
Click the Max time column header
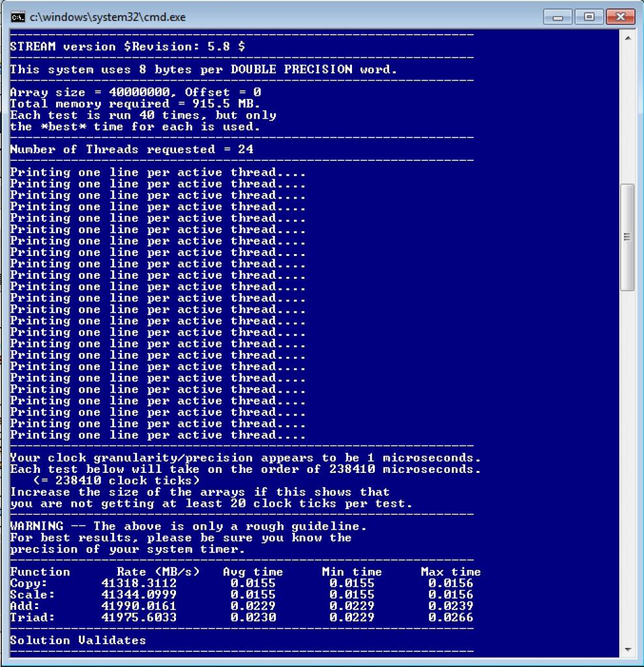451,572
